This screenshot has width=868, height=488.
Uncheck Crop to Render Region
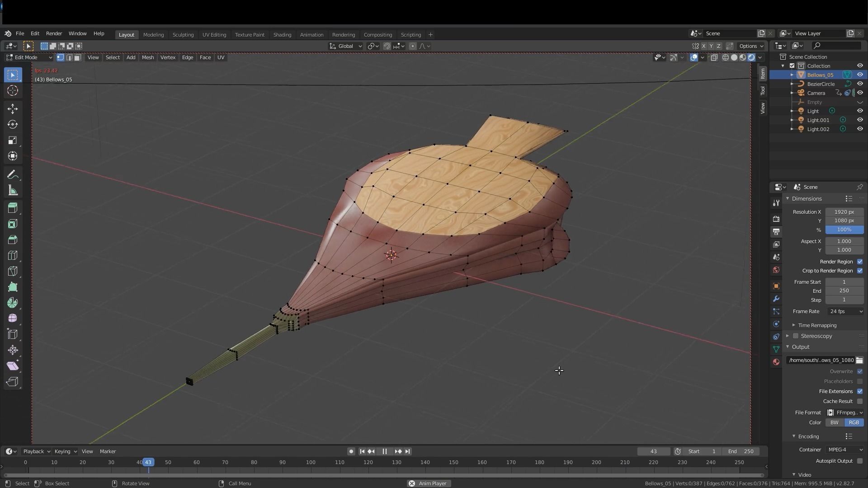pos(860,271)
